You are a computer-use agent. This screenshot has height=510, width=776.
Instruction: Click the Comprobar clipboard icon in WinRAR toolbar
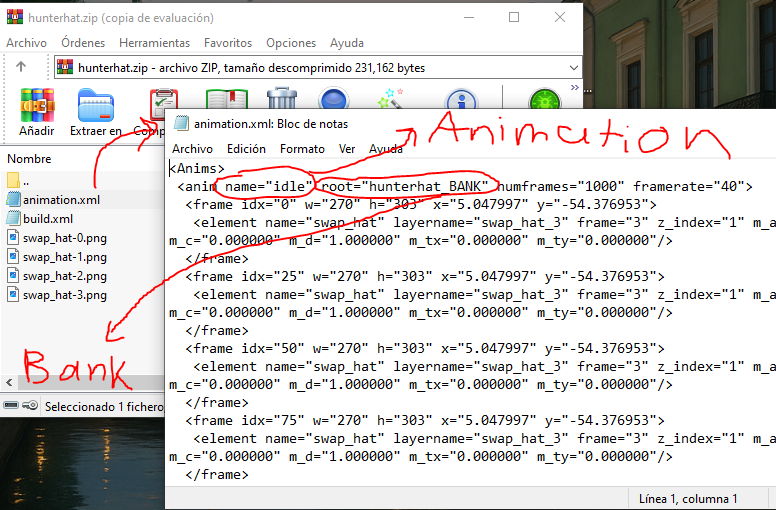[x=163, y=103]
